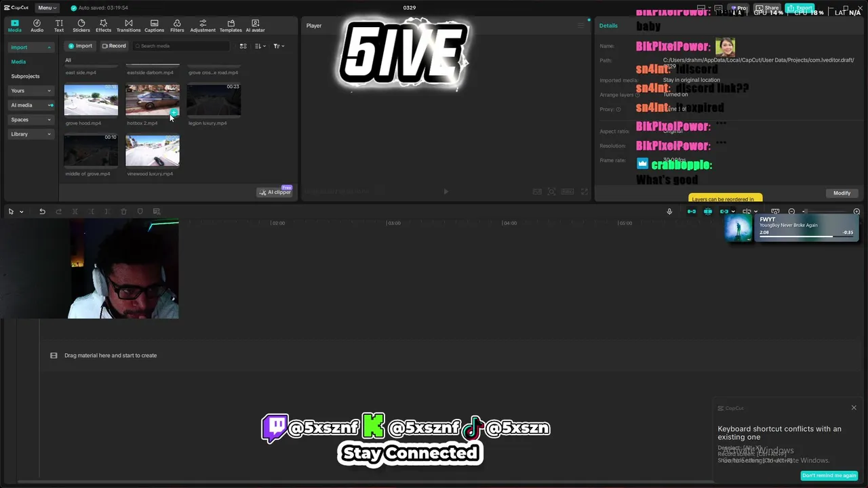Click the Import button
868x488 pixels.
point(80,46)
